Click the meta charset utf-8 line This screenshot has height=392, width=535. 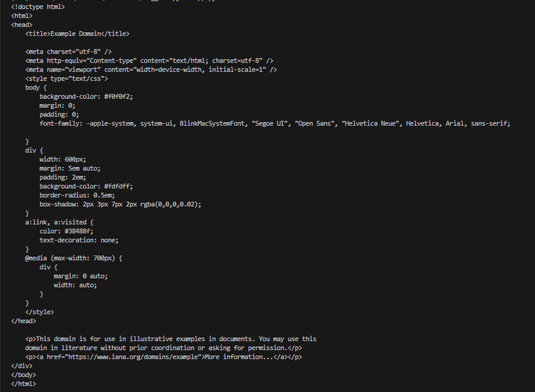(x=68, y=52)
